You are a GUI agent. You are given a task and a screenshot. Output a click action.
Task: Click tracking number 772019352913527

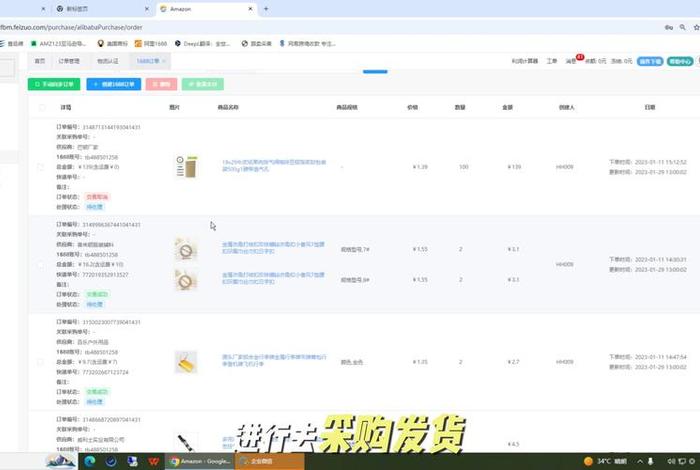click(x=105, y=275)
